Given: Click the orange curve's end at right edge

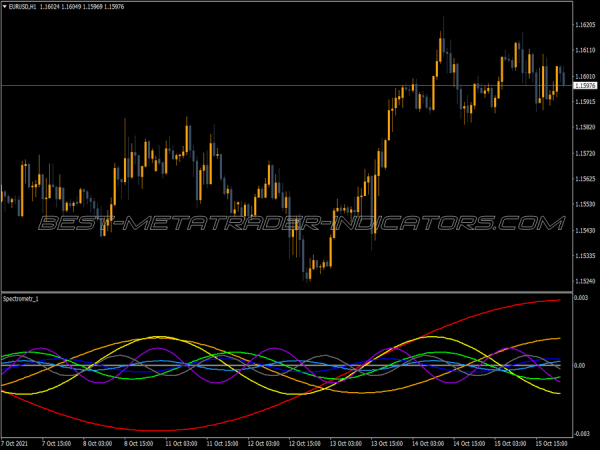Looking at the screenshot, I should point(558,338).
